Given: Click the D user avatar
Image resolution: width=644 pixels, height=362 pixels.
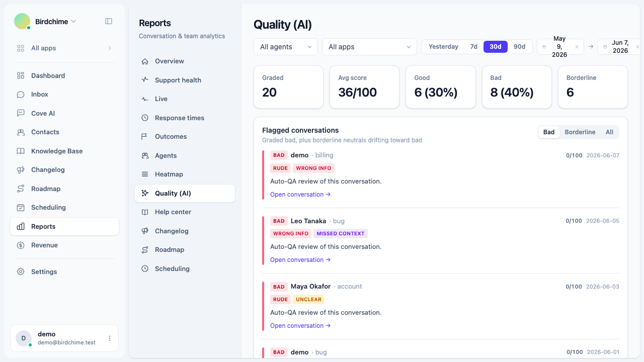Looking at the screenshot, I should pos(24,338).
